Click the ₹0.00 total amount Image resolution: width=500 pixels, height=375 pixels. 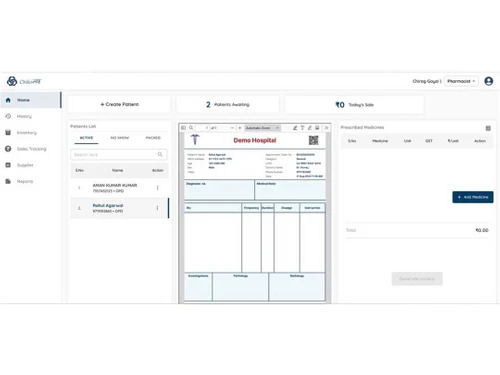pyautogui.click(x=482, y=230)
